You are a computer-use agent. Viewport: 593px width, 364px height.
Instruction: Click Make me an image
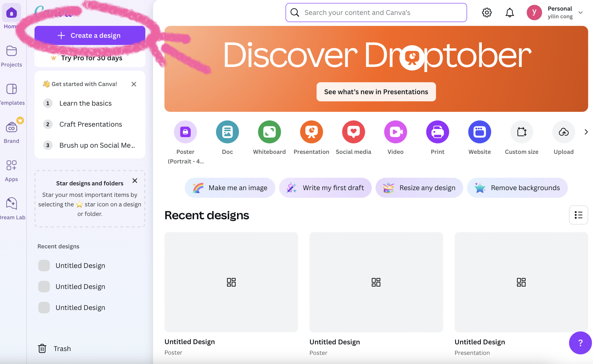(230, 188)
